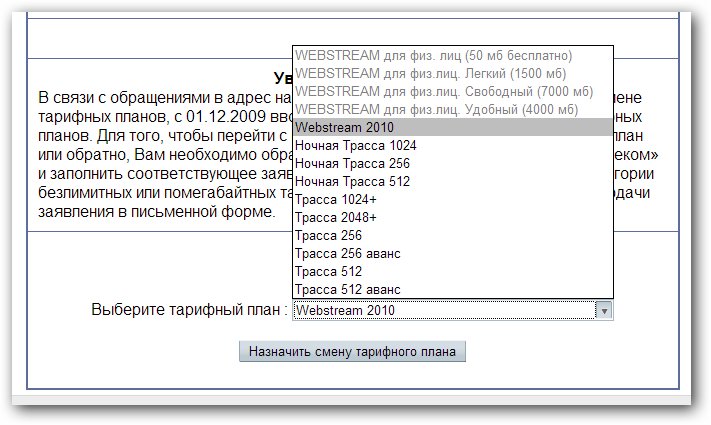
Task: Choose highlighted 'Webstream 2010' list option
Action: [x=453, y=127]
